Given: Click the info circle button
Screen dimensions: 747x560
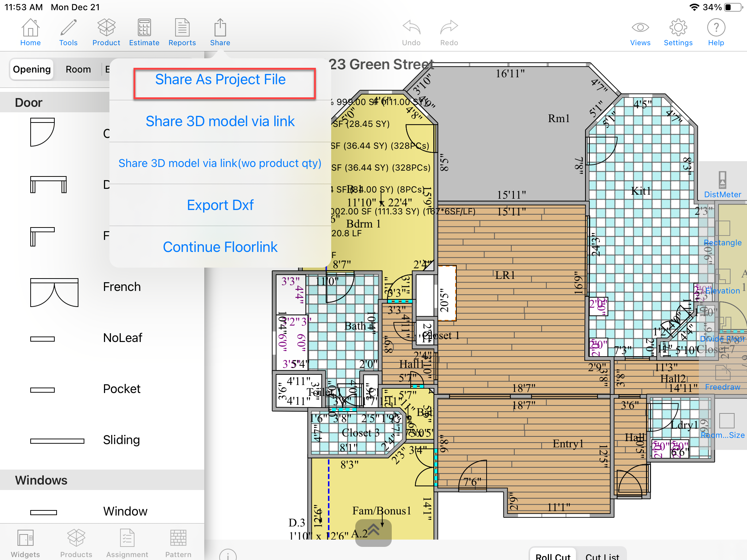Looking at the screenshot, I should coord(228,555).
